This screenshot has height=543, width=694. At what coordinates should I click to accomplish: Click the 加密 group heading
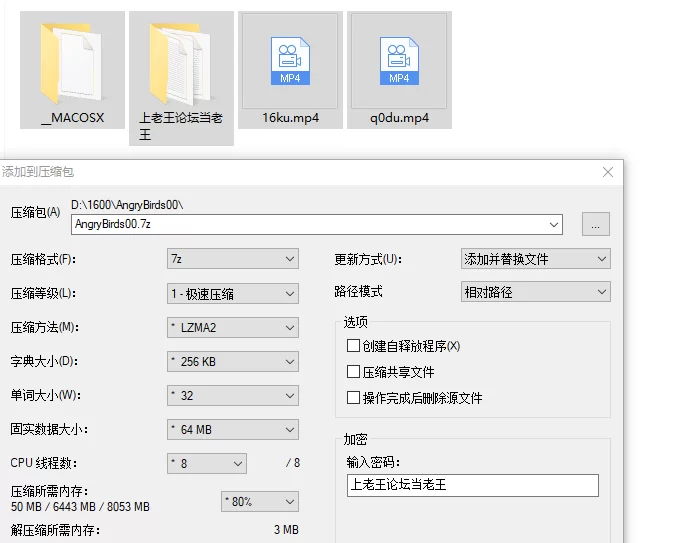355,439
